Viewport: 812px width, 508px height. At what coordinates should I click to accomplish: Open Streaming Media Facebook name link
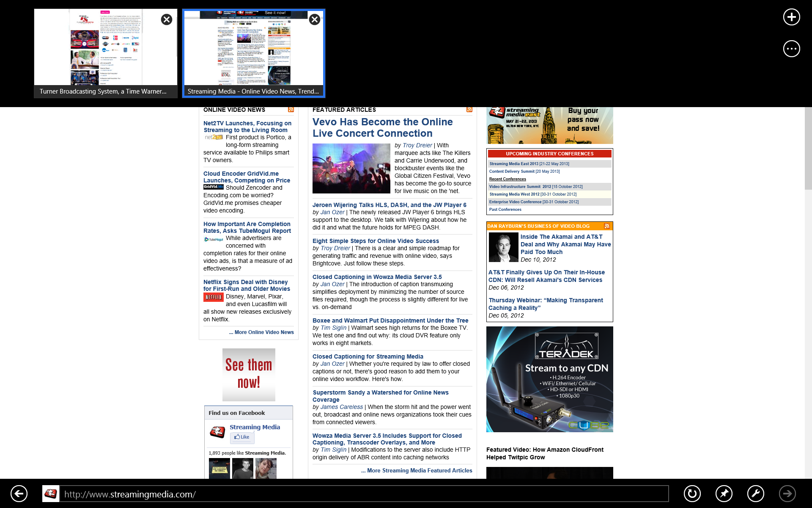(x=255, y=427)
